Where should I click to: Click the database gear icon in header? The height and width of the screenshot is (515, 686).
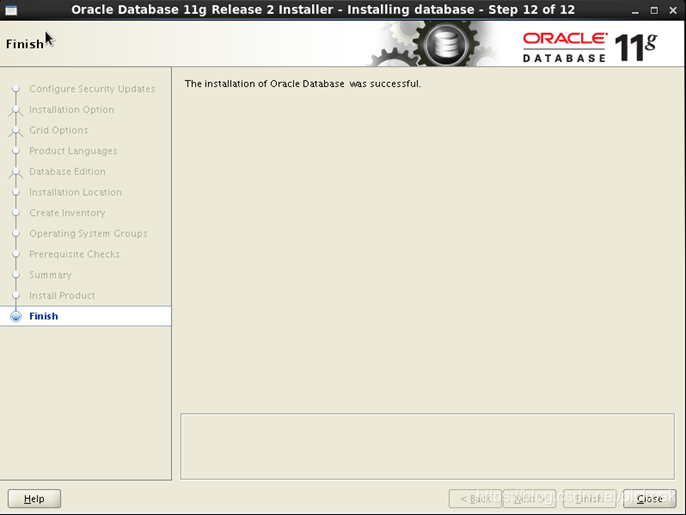pyautogui.click(x=445, y=45)
